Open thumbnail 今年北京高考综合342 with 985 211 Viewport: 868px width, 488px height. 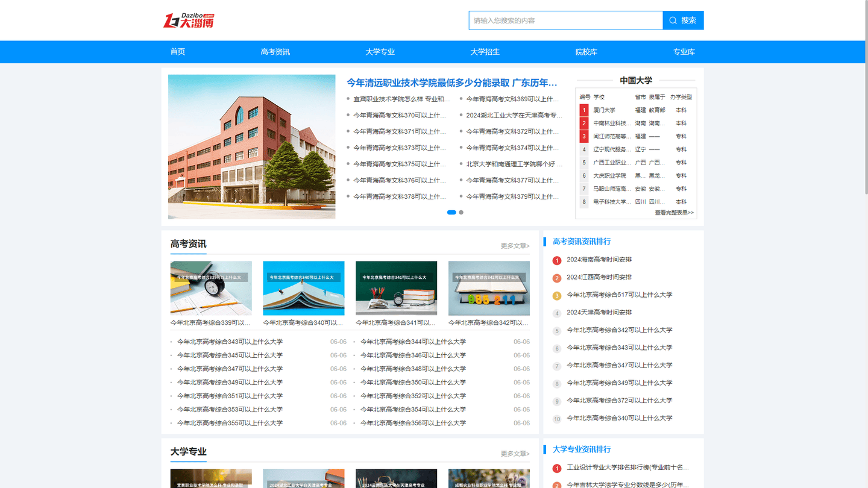pyautogui.click(x=489, y=288)
